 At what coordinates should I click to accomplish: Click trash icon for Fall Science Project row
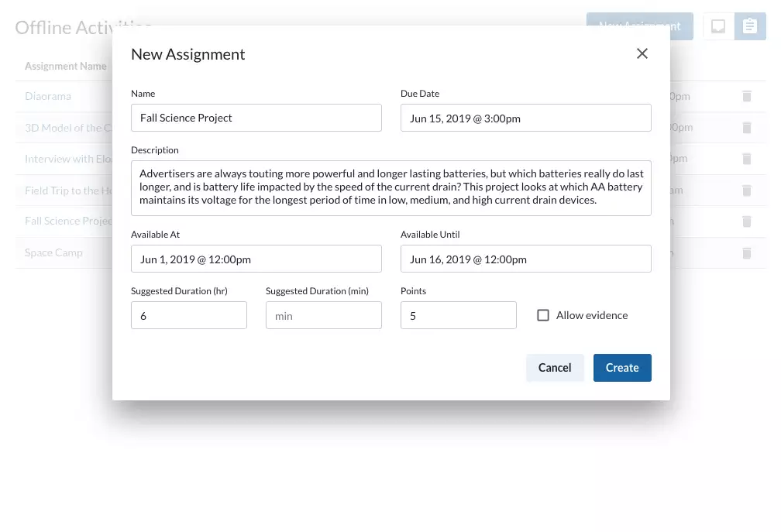coord(746,221)
